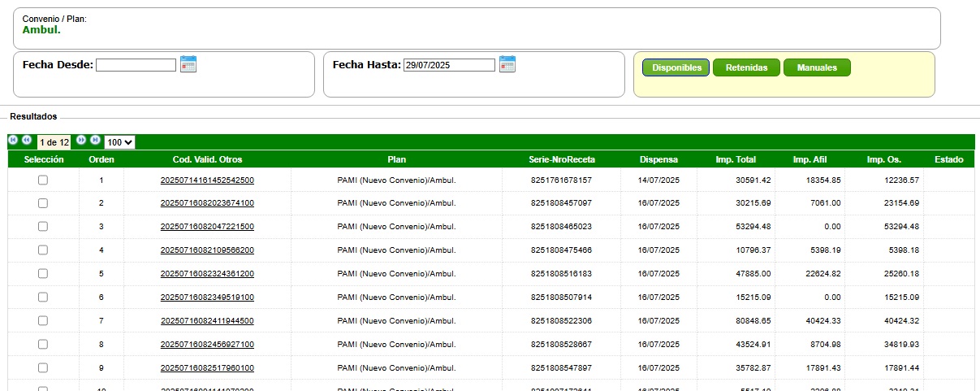The width and height of the screenshot is (980, 391).
Task: Open validation code 20250716082109566200
Action: (x=207, y=250)
